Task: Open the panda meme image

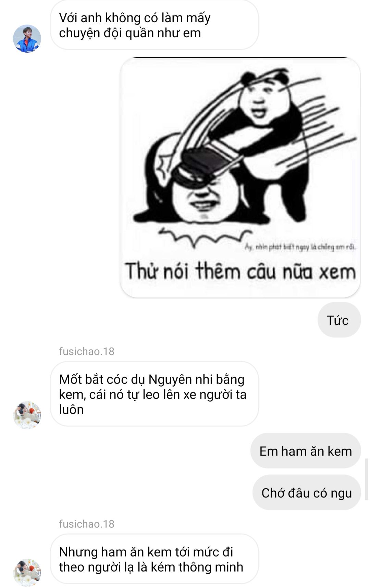Action: coord(240,177)
